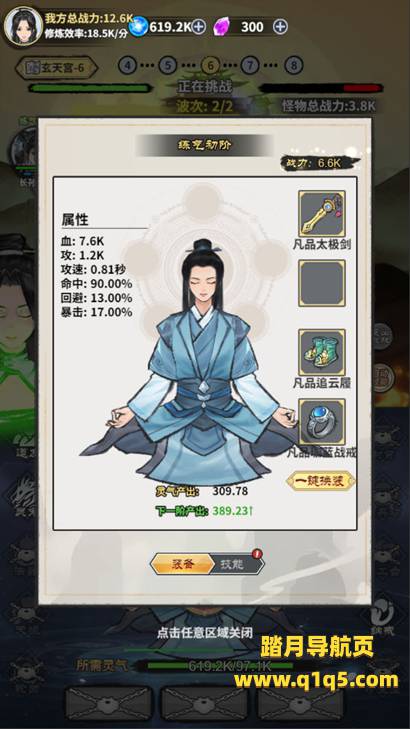Open the blue gem ring equipment slot

tap(322, 422)
